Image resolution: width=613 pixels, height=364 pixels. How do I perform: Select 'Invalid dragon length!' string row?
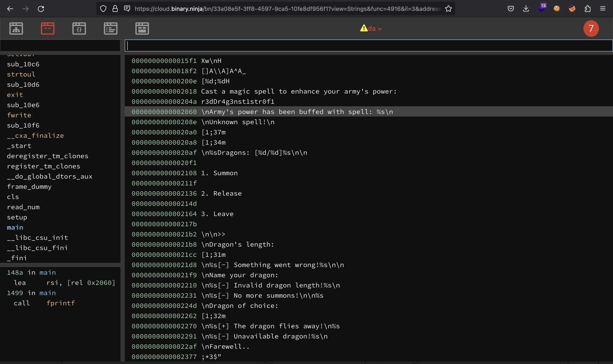click(368, 285)
